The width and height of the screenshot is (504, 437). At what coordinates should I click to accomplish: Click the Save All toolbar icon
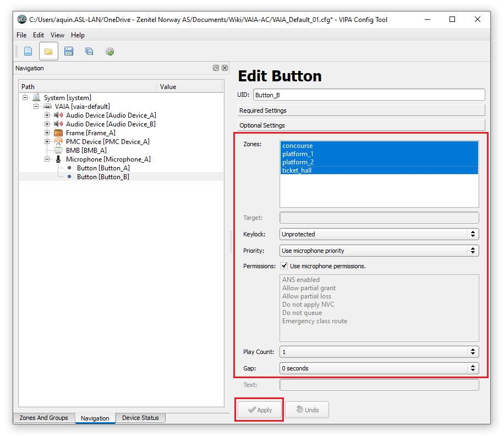point(89,51)
